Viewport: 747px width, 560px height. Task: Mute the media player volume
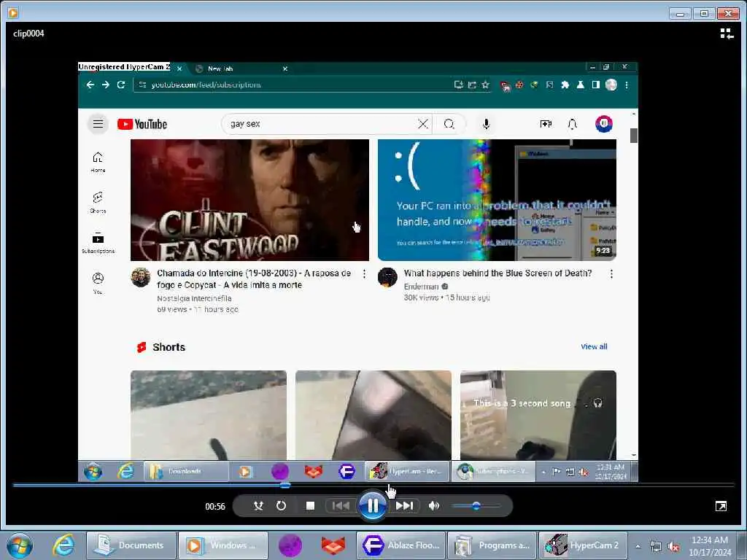point(433,506)
